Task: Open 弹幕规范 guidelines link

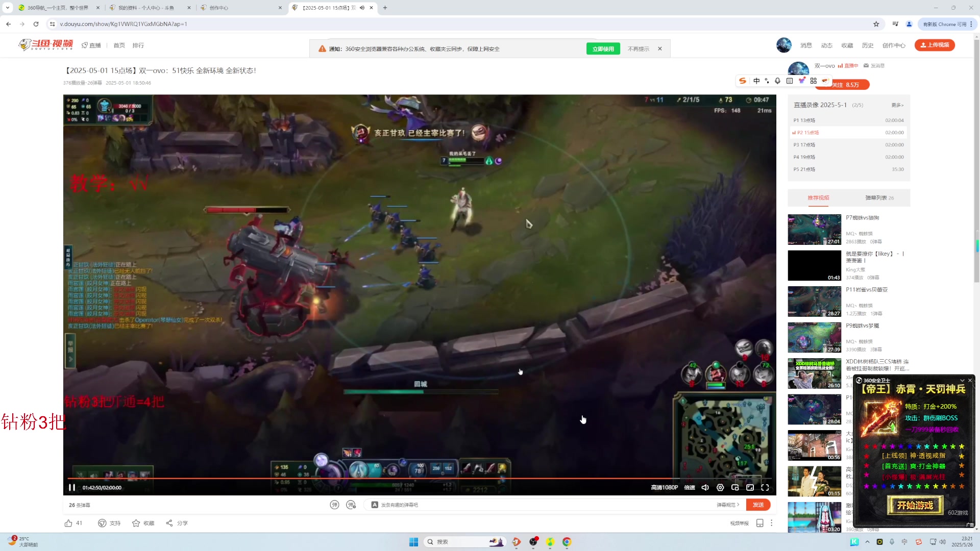Action: [728, 505]
